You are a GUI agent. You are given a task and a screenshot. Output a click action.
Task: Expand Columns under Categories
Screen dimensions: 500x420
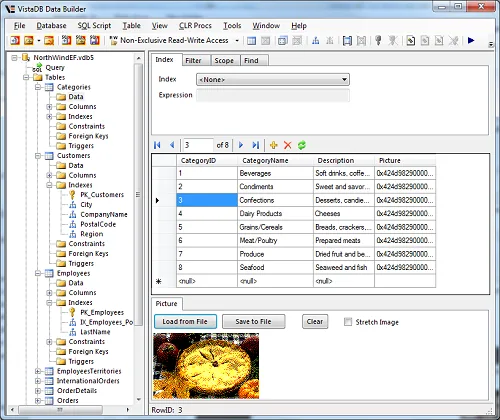tap(49, 107)
